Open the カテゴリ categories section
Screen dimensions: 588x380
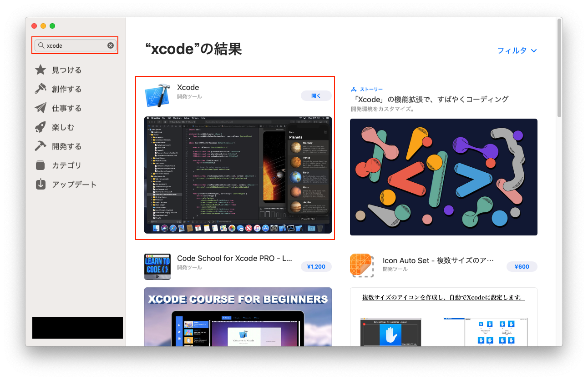point(40,165)
